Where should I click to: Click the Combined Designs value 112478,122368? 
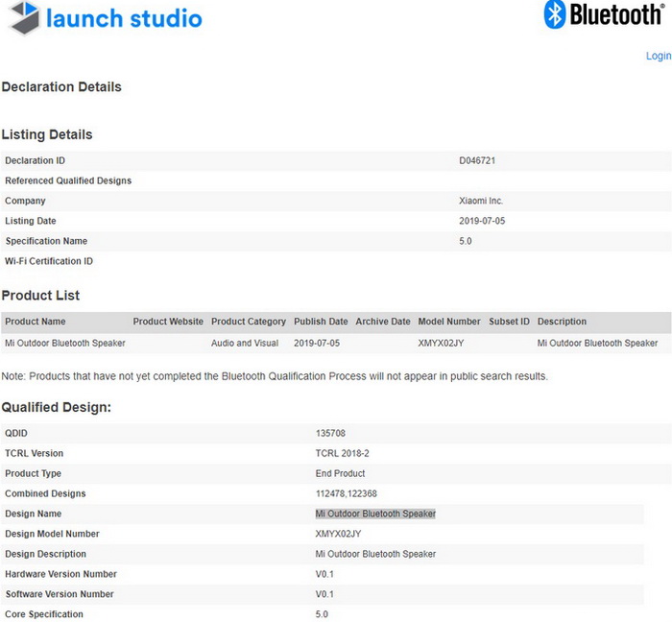(347, 493)
